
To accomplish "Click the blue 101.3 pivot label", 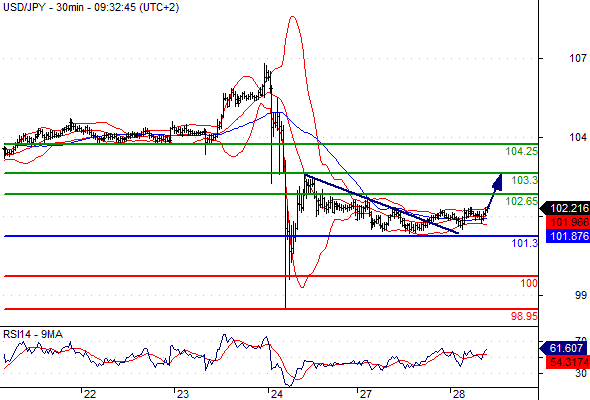I will [x=525, y=243].
